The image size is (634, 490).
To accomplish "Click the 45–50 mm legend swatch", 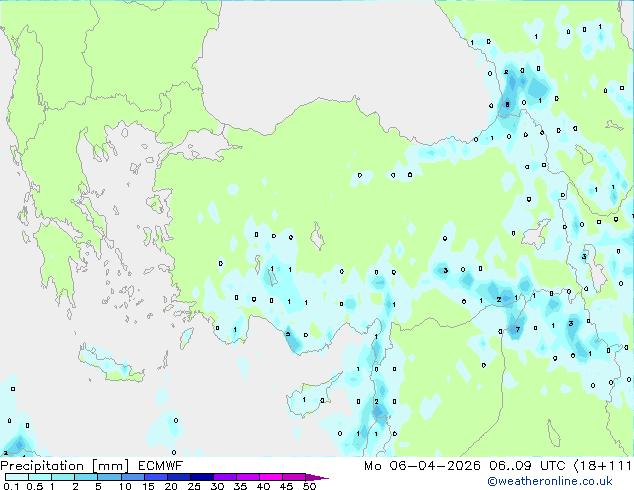I will (x=294, y=477).
